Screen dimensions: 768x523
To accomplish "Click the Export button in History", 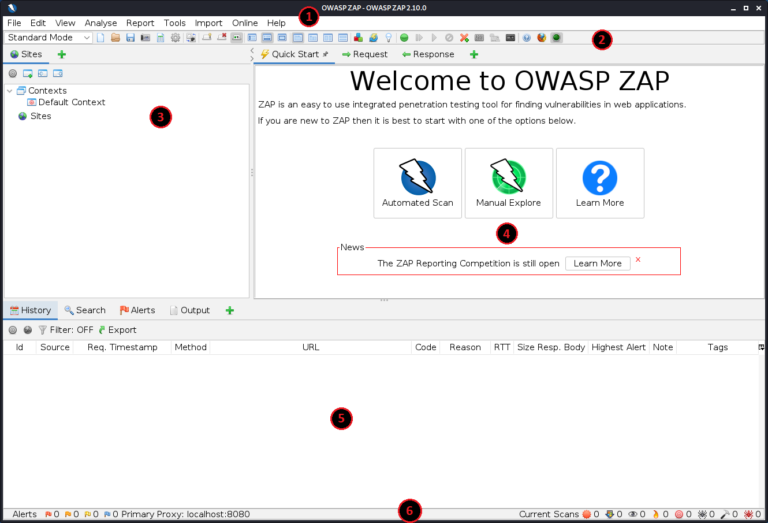I will coord(118,330).
